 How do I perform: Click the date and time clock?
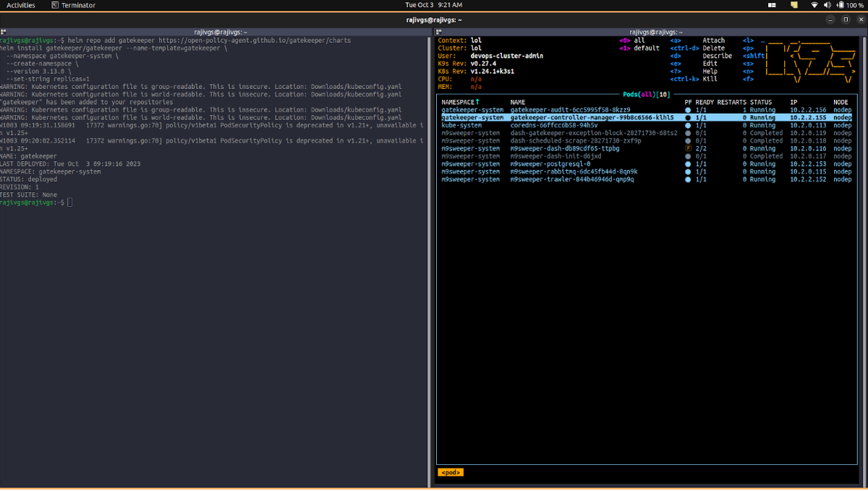coord(433,5)
